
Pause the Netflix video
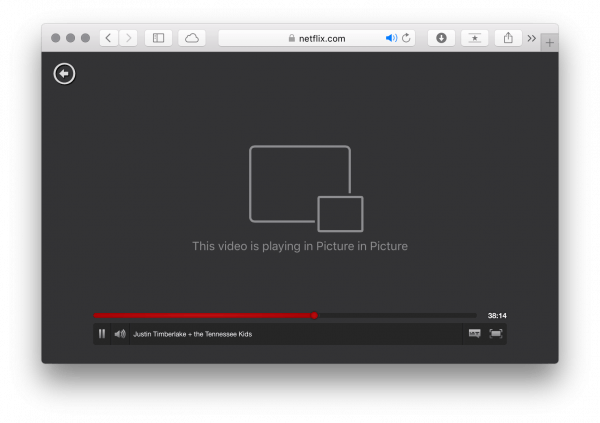tap(102, 334)
